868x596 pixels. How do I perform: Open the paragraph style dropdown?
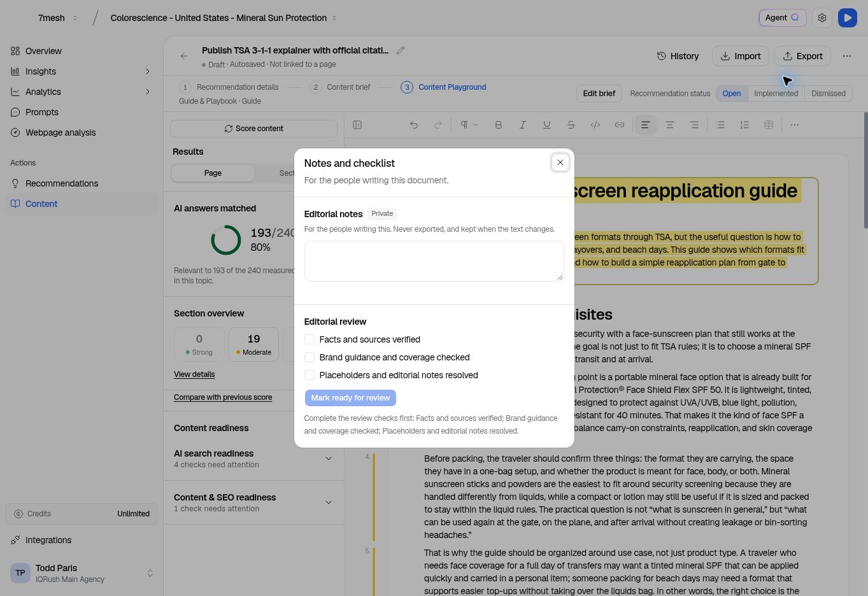tap(469, 125)
